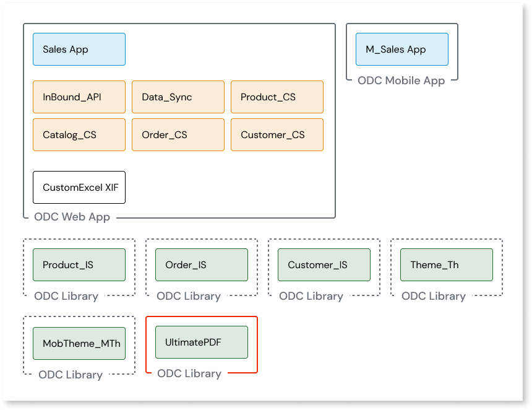Click the Theme_Th library box
Screen dimensions: 532x410
pos(447,264)
